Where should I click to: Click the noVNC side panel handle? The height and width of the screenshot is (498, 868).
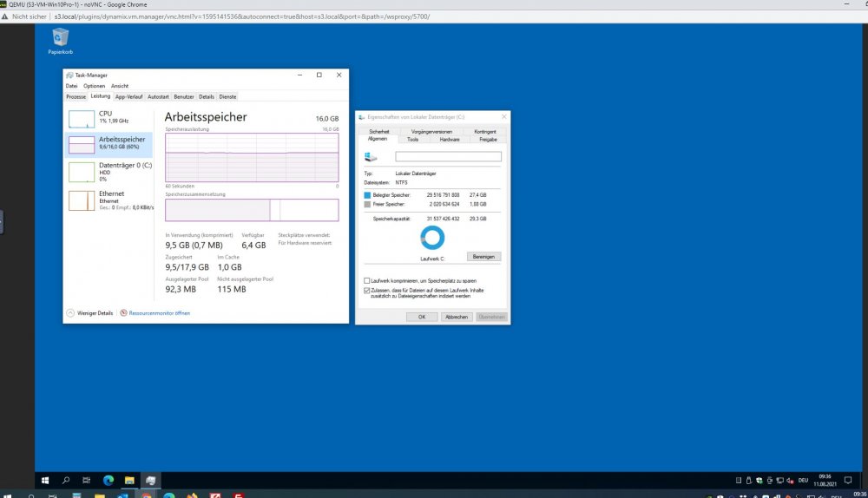point(2,222)
